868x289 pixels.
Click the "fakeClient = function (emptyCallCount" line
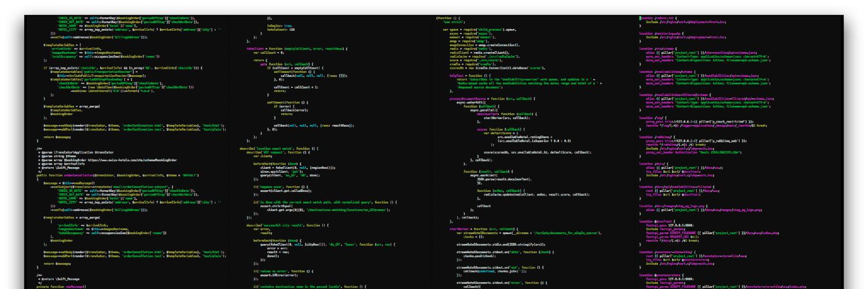[297, 49]
